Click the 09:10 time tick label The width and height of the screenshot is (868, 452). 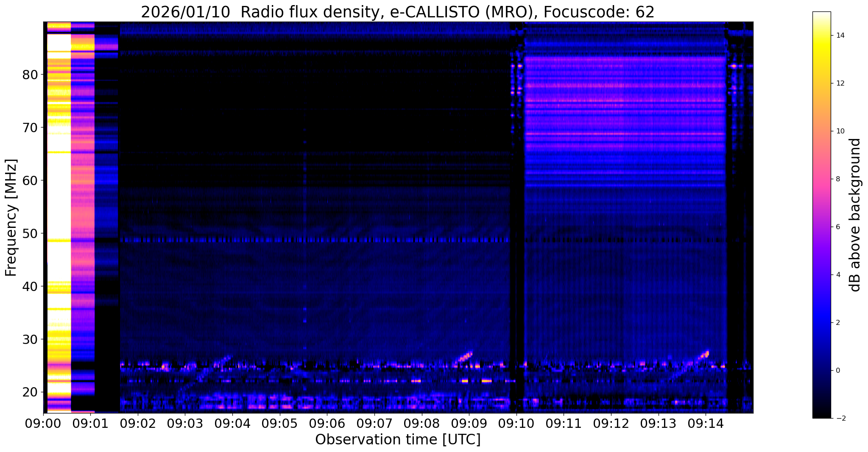[x=516, y=423]
